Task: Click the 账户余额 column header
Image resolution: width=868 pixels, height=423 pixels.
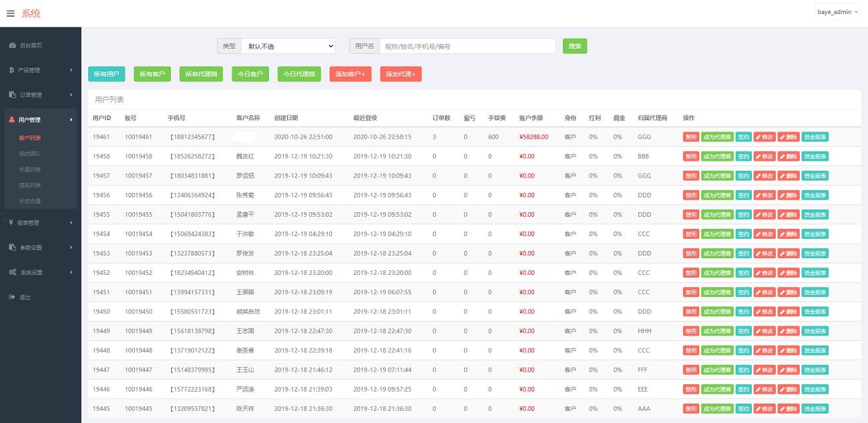Action: tap(531, 118)
